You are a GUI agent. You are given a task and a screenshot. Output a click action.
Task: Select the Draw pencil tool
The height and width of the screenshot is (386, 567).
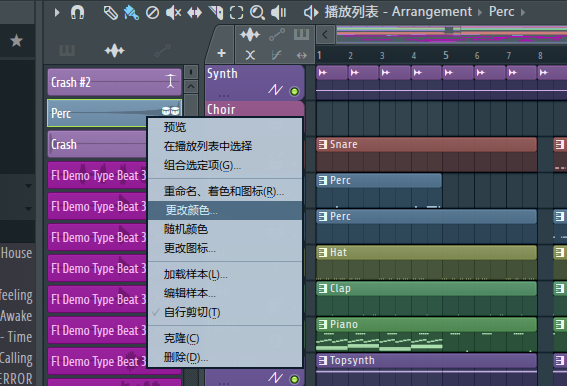pyautogui.click(x=111, y=13)
